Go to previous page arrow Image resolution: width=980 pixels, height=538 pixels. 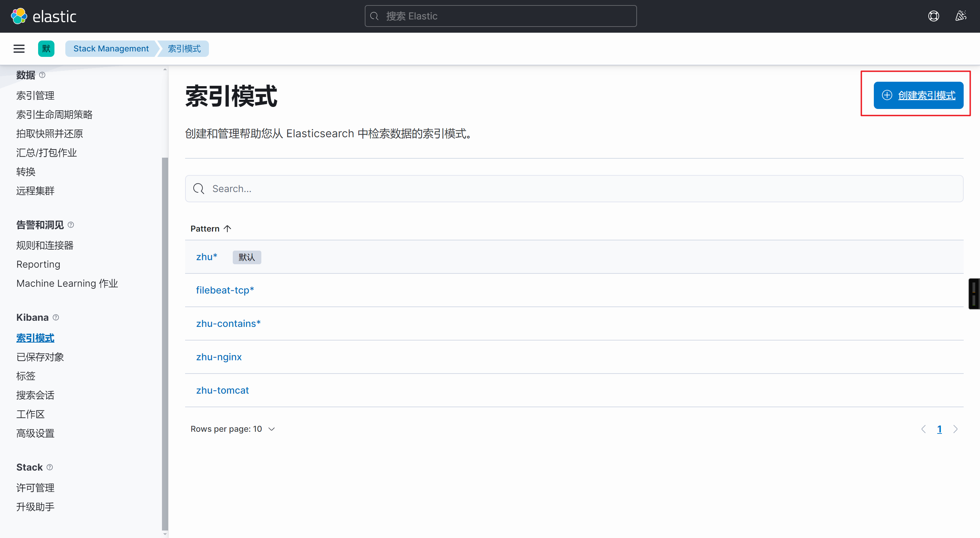923,429
